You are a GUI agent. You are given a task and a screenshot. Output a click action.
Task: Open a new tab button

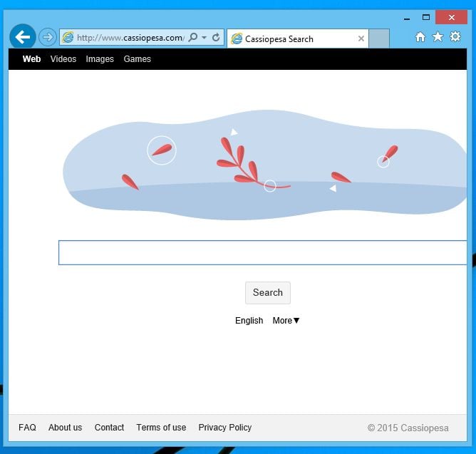coord(379,38)
